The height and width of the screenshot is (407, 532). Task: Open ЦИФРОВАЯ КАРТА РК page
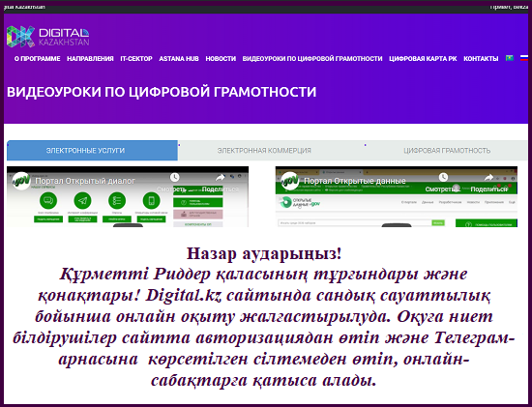[423, 59]
